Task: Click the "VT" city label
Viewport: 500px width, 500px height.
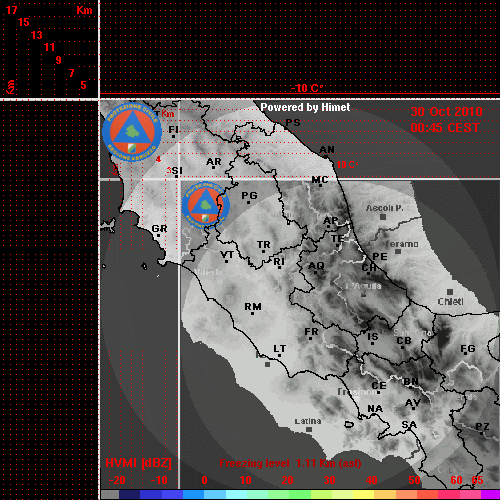Action: (x=227, y=255)
